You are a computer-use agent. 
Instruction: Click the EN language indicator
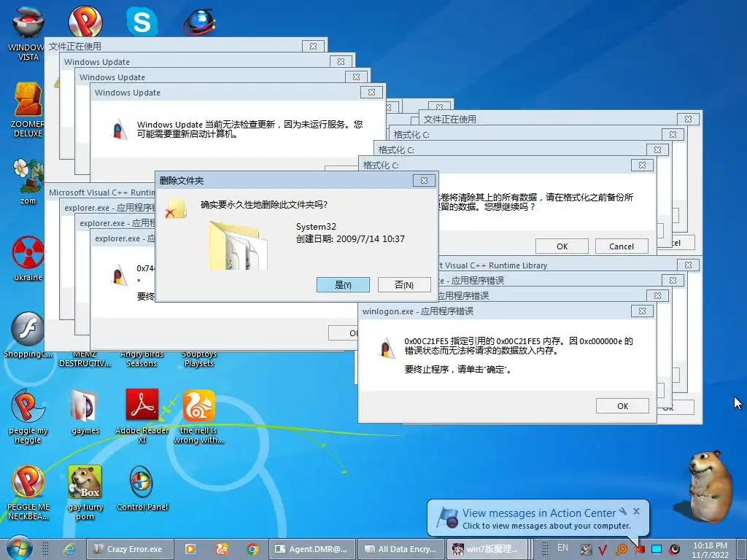point(562,548)
